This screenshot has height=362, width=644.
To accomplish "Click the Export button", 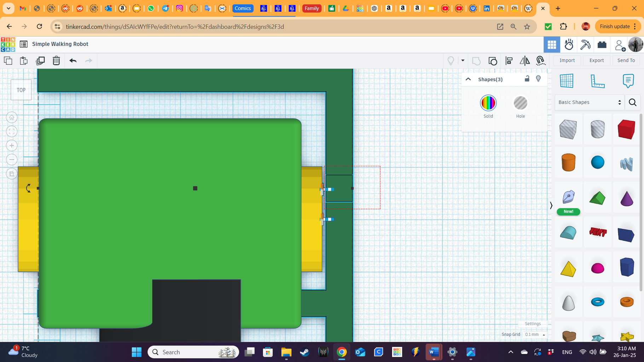I will pyautogui.click(x=597, y=60).
